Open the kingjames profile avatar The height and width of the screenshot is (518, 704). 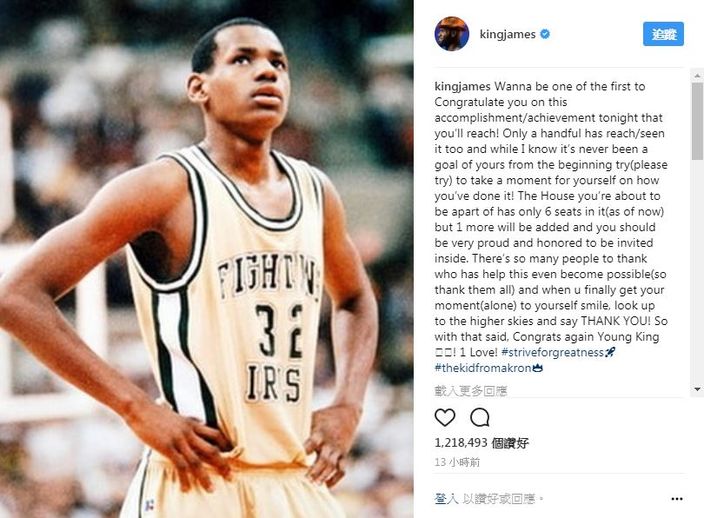click(x=452, y=34)
